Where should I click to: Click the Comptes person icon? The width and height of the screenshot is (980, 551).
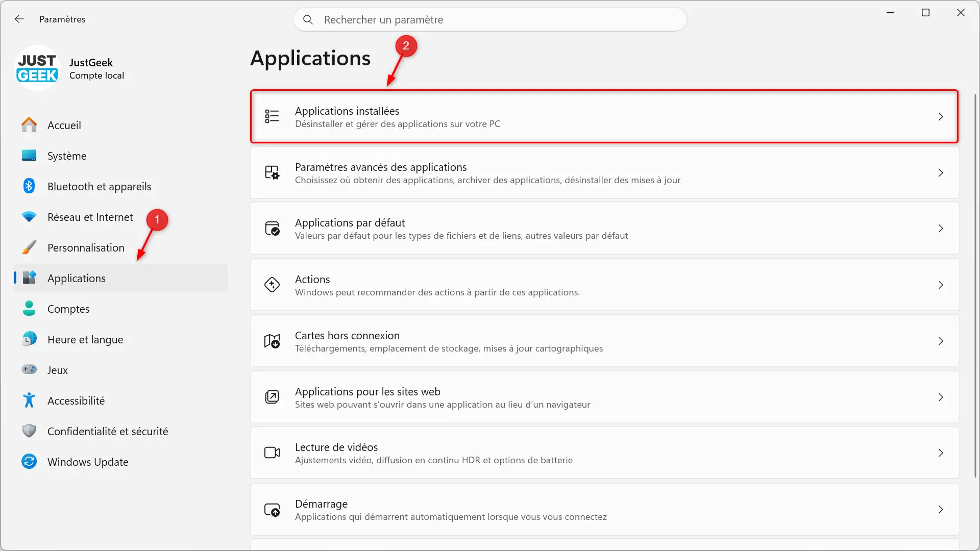[x=29, y=309]
